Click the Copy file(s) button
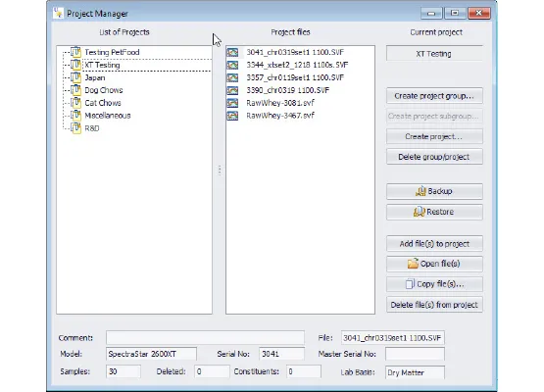This screenshot has height=392, width=544. click(434, 284)
